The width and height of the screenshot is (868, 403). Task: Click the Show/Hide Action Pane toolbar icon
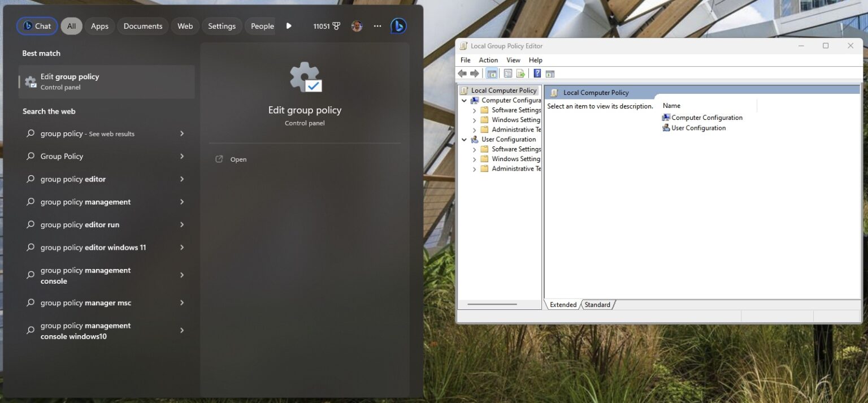click(550, 73)
